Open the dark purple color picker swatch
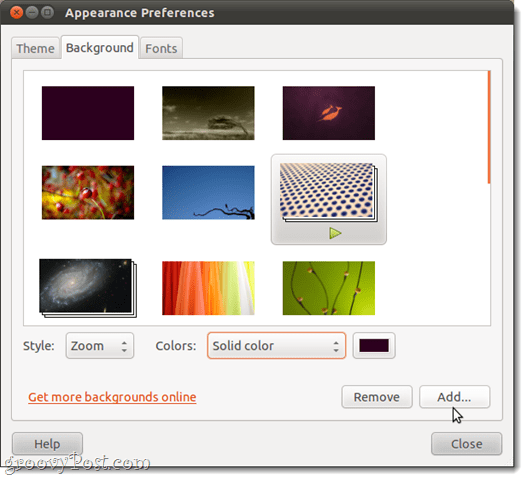 tap(374, 346)
